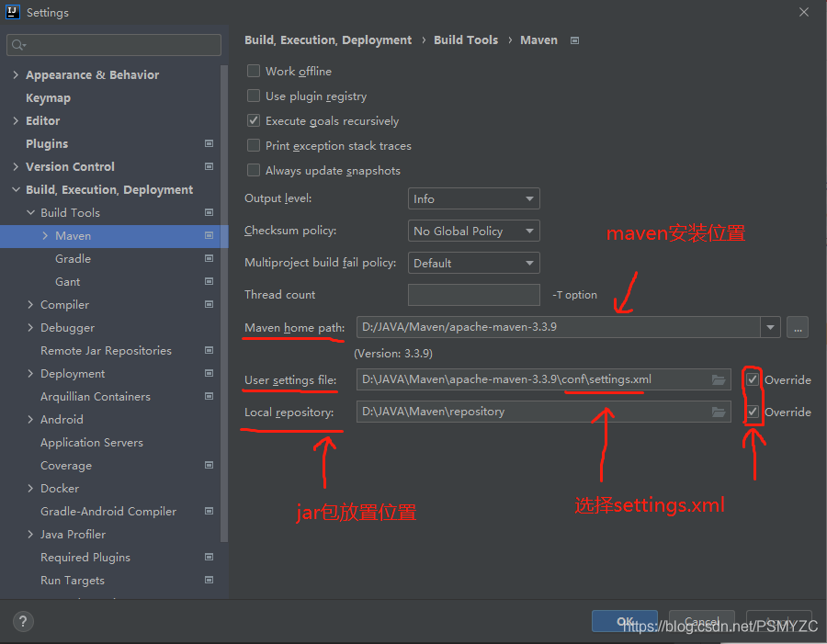Expand the Editor section

pos(16,120)
